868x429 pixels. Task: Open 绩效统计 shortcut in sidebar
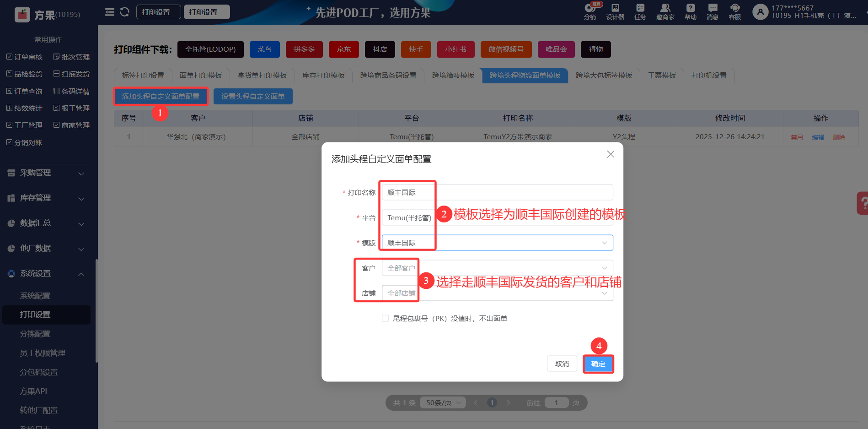pos(25,108)
